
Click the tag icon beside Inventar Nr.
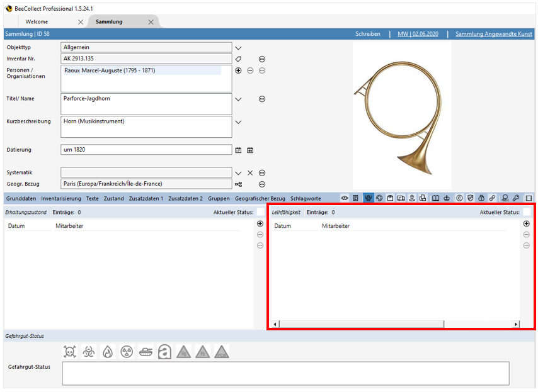tap(238, 59)
